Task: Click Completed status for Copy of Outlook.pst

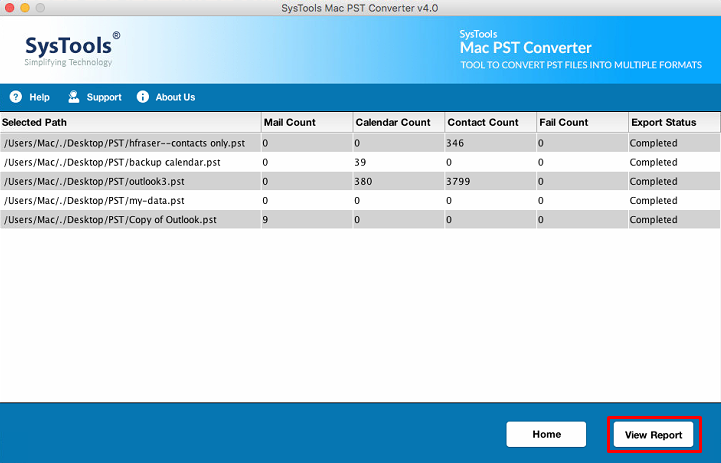Action: (x=674, y=220)
